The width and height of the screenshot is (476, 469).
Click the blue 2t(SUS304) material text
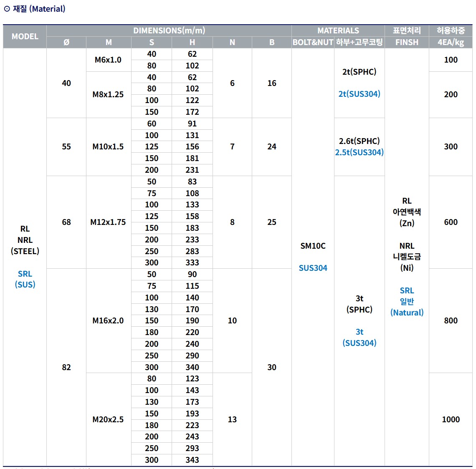(359, 94)
